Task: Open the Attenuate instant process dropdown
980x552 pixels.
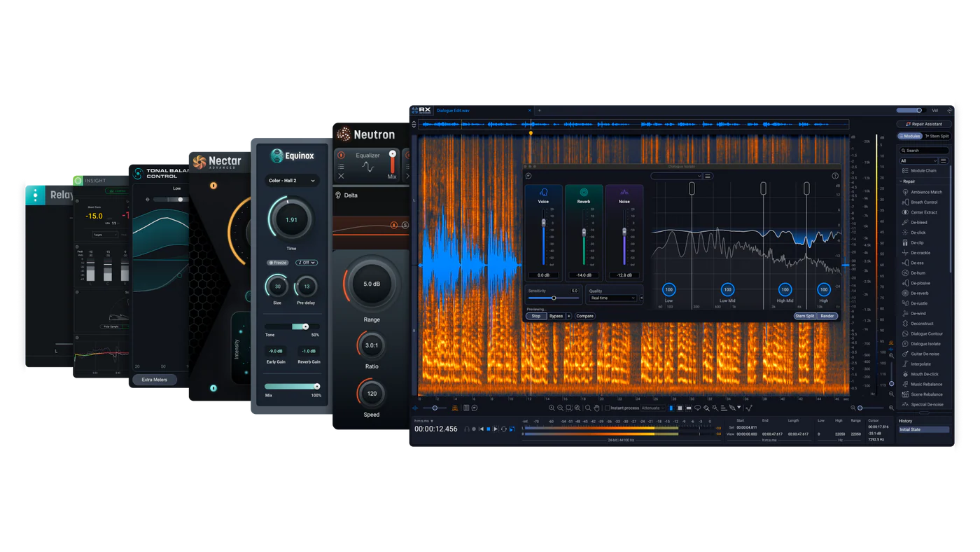Action: coord(653,408)
